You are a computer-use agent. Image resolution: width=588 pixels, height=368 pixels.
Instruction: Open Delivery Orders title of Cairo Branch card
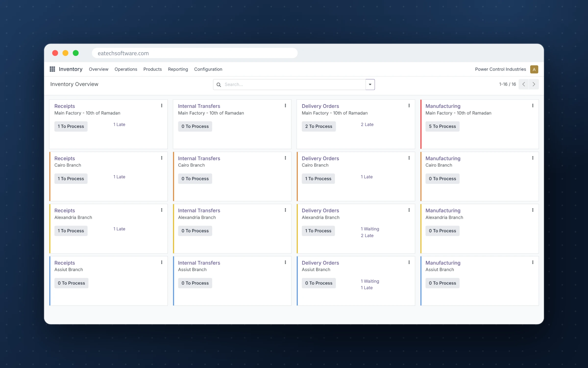tap(320, 158)
